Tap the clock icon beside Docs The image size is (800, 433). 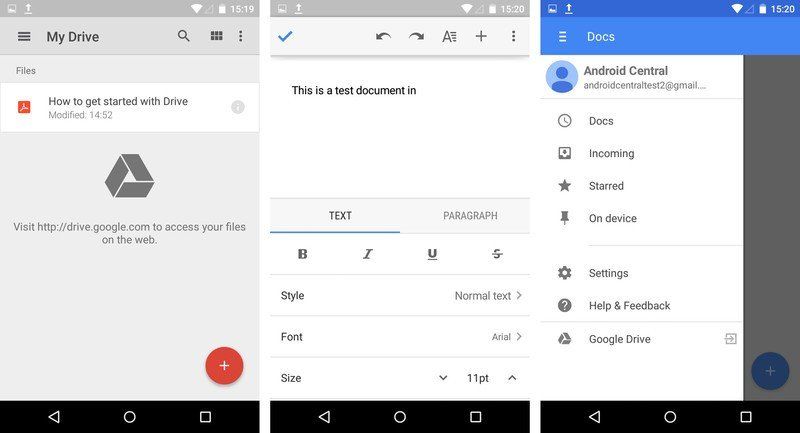coord(565,121)
